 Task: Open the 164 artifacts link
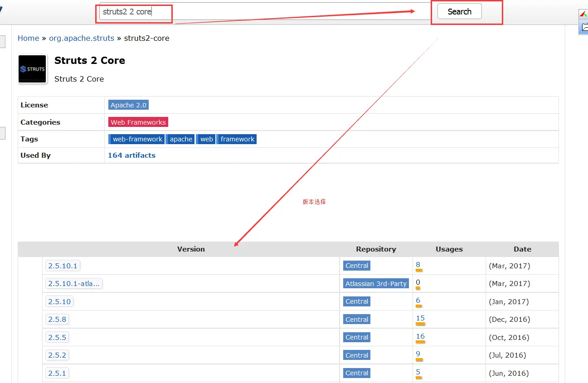click(131, 155)
